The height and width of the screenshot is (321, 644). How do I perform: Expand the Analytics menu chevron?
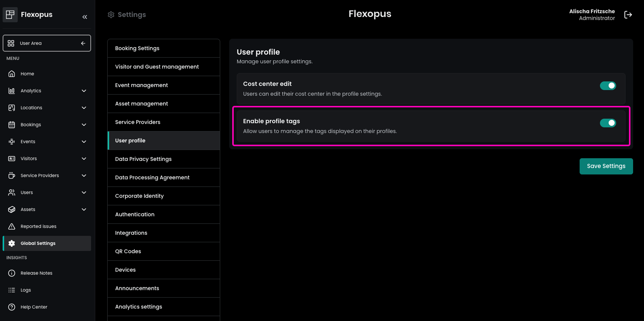tap(84, 91)
